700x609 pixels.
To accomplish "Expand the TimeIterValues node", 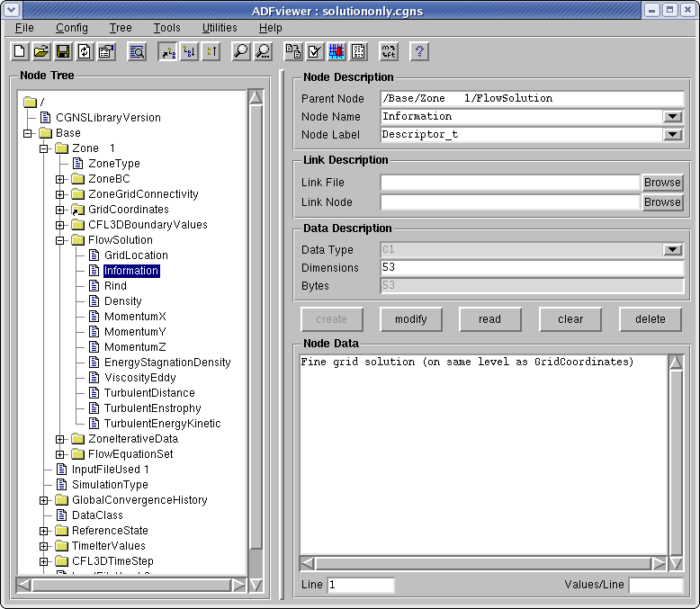I will [44, 546].
